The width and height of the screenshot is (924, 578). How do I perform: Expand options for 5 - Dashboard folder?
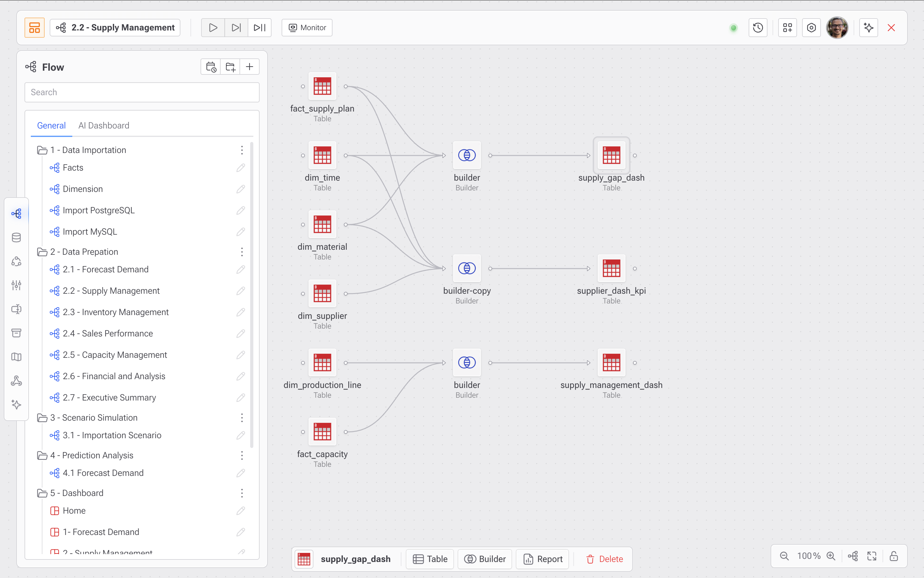coord(242,493)
